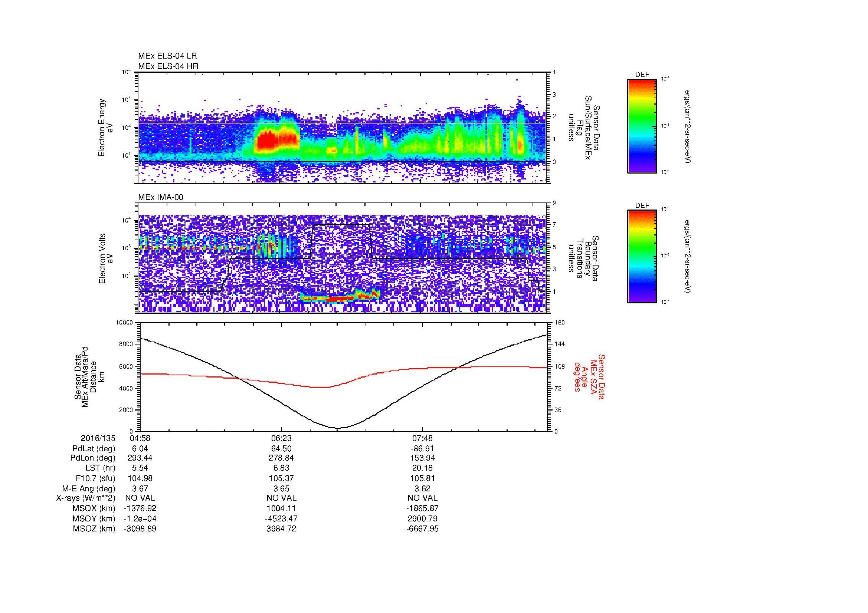Click the PdLon value '153.94'
The image size is (868, 613).
(x=422, y=458)
